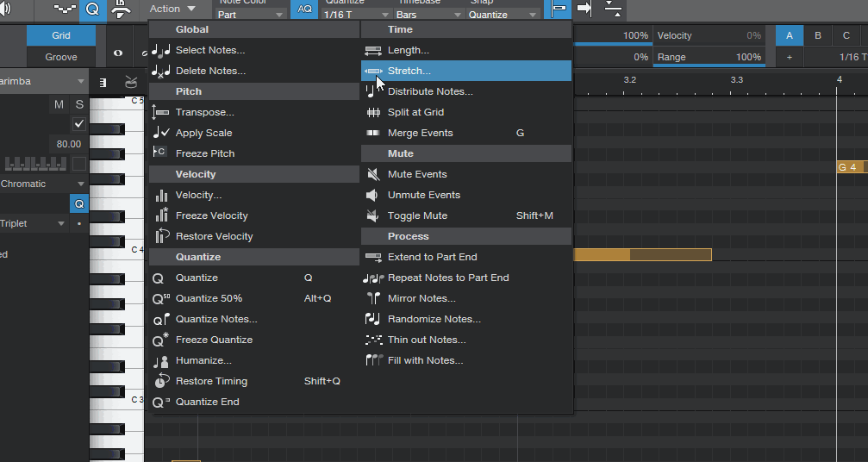
Task: Toggle the track Solo (S) button
Action: click(x=79, y=104)
